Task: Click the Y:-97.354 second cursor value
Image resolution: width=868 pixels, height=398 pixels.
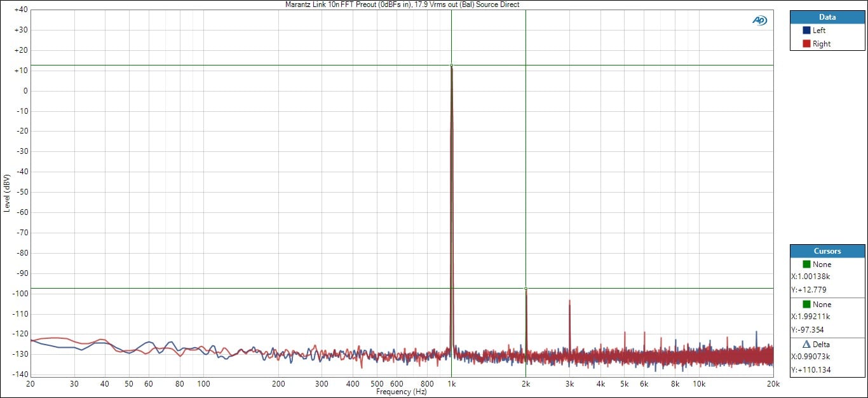Action: point(809,330)
